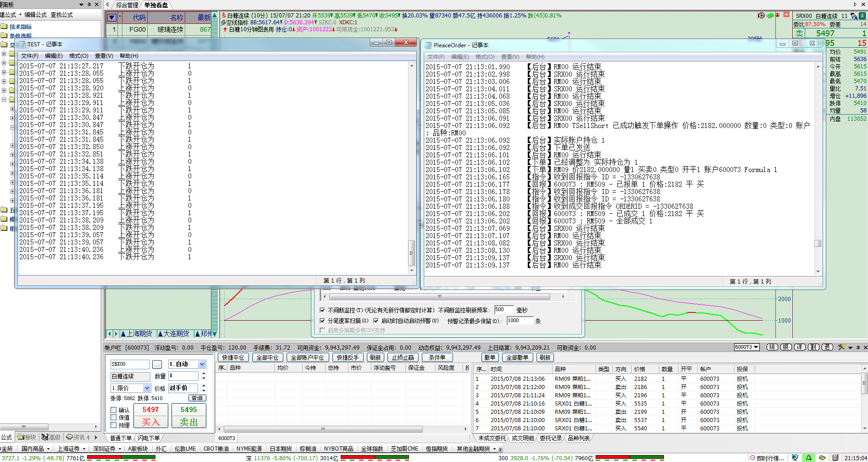Open the 板块 tab icon at bottom left

click(x=27, y=437)
